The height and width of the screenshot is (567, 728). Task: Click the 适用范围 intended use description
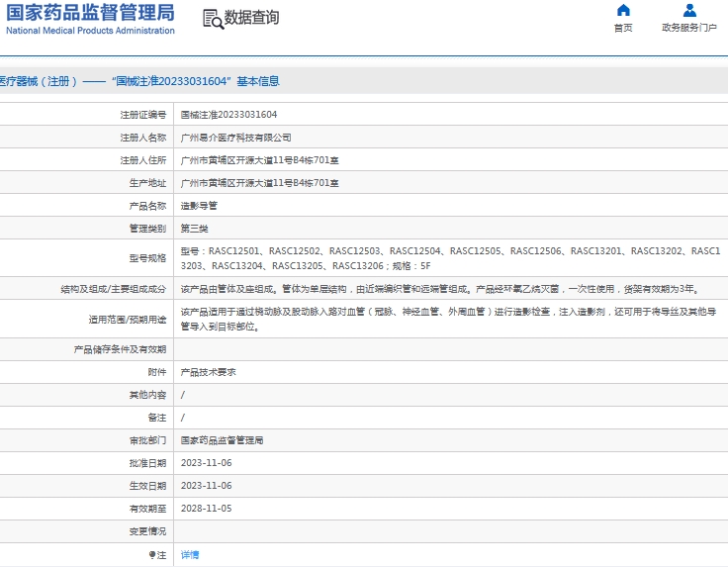click(448, 319)
